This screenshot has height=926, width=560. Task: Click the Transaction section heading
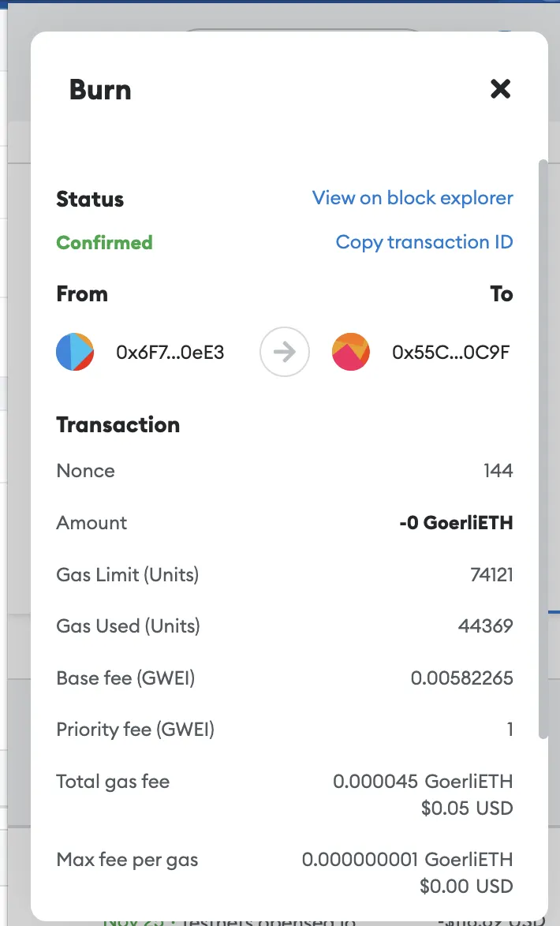(x=118, y=425)
